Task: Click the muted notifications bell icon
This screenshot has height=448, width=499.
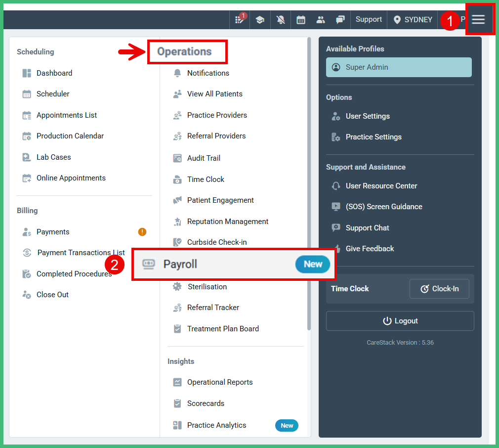Action: [280, 19]
